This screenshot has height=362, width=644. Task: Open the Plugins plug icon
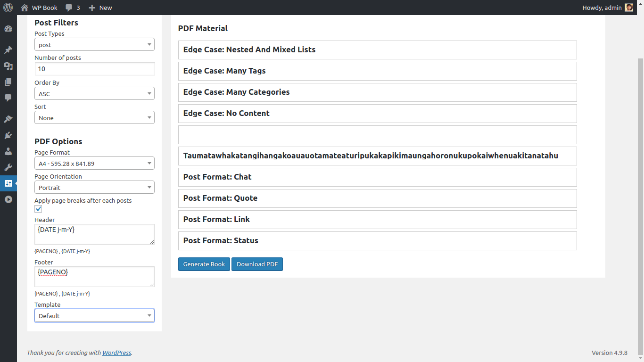click(x=8, y=135)
